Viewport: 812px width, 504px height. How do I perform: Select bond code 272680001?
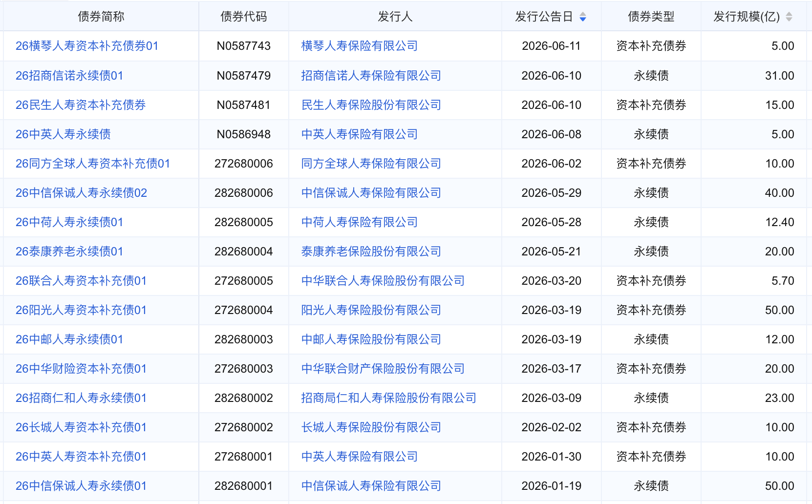[x=244, y=457]
